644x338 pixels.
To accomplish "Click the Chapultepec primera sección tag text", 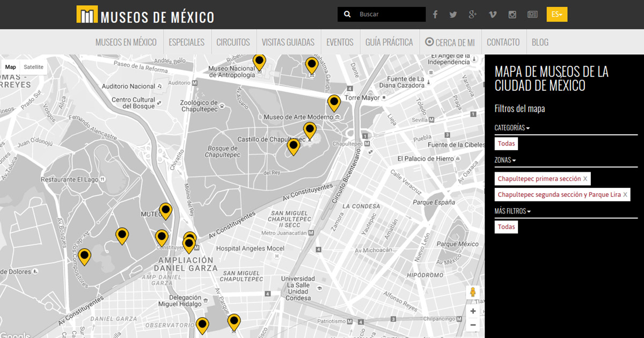I will click(x=539, y=179).
